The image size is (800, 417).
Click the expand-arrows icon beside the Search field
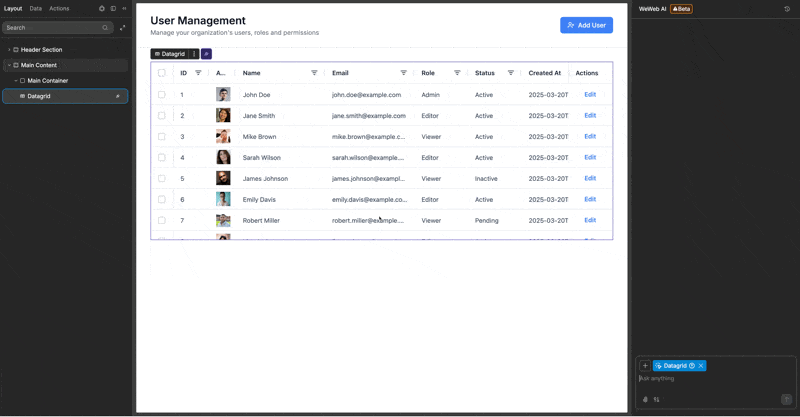[x=122, y=28]
